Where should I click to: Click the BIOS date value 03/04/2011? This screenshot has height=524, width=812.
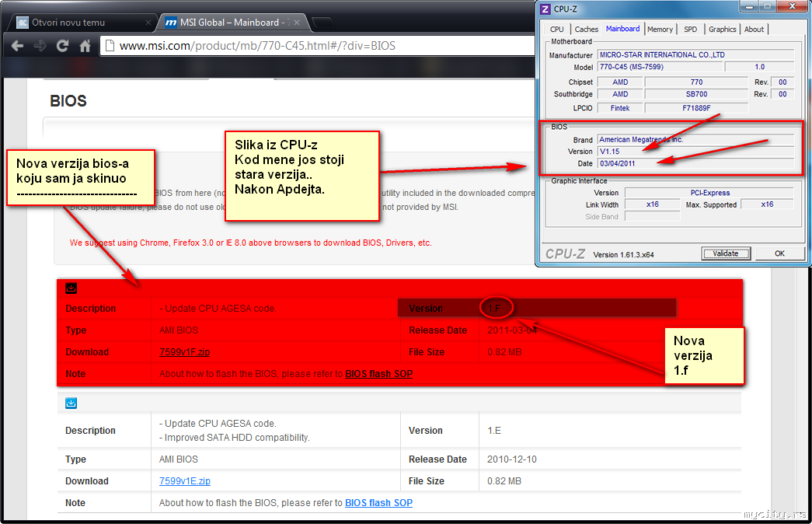point(695,163)
